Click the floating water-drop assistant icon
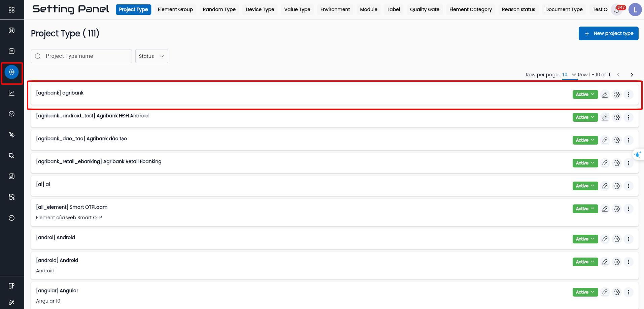The image size is (644, 309). click(638, 154)
